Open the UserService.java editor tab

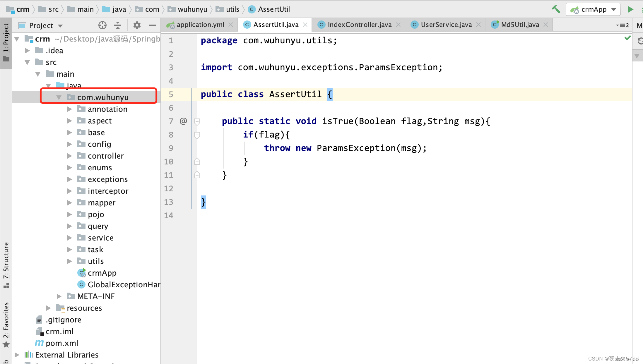[446, 25]
